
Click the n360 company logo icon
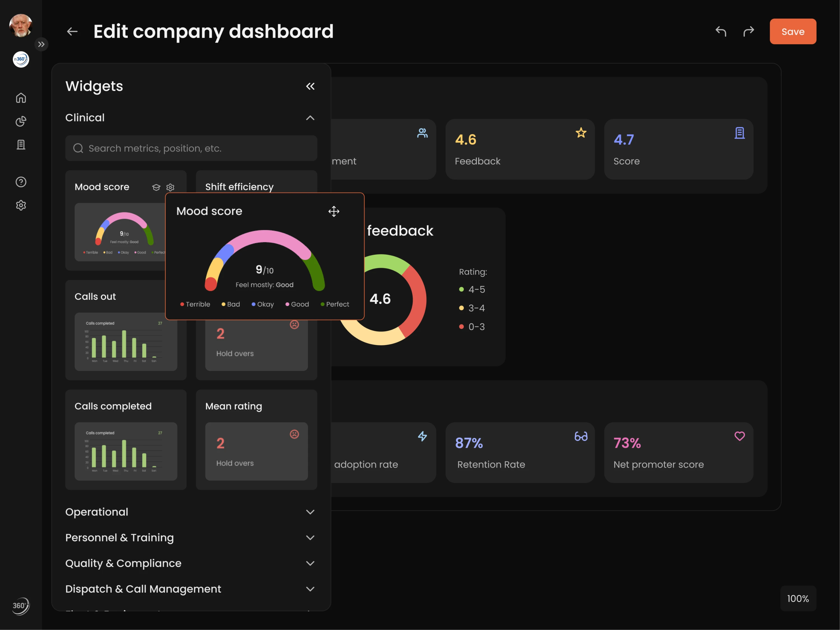(21, 59)
